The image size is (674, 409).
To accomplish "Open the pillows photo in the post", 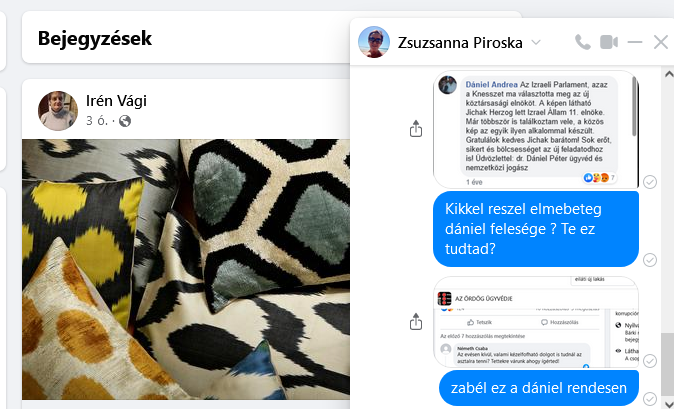I will (x=186, y=269).
